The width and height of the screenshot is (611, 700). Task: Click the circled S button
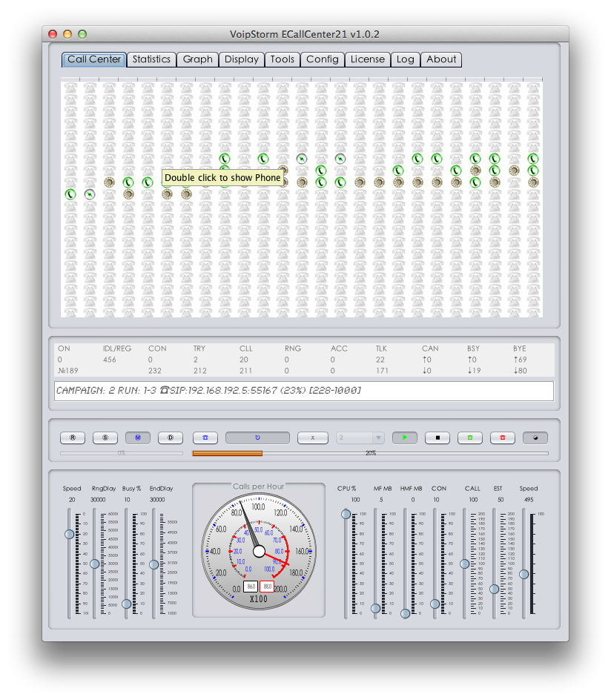(x=105, y=437)
